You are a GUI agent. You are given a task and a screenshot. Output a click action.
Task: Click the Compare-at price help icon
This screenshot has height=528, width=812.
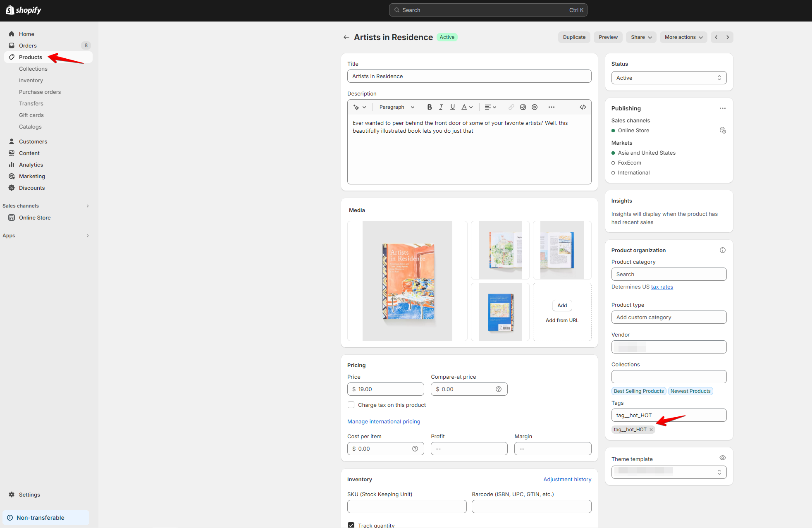coord(499,389)
